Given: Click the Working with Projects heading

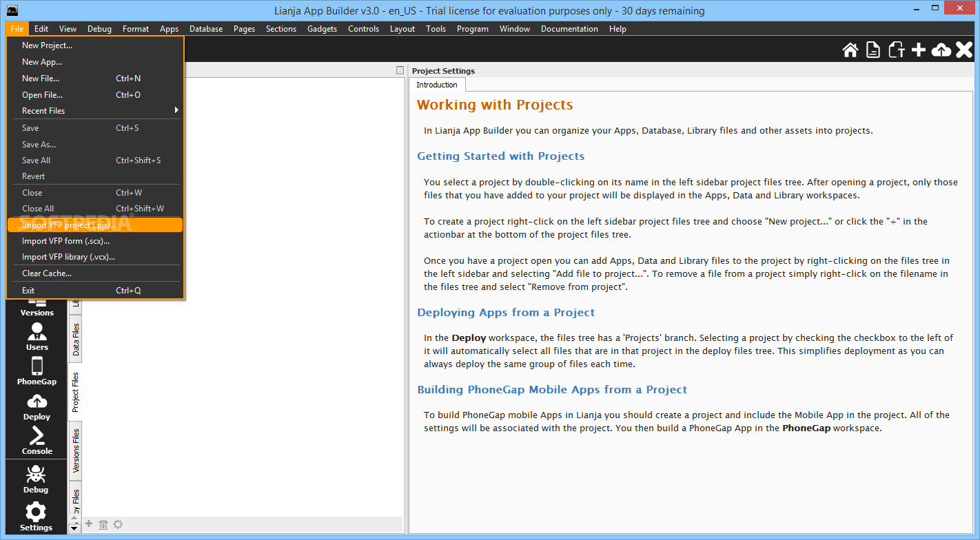Looking at the screenshot, I should coord(495,105).
